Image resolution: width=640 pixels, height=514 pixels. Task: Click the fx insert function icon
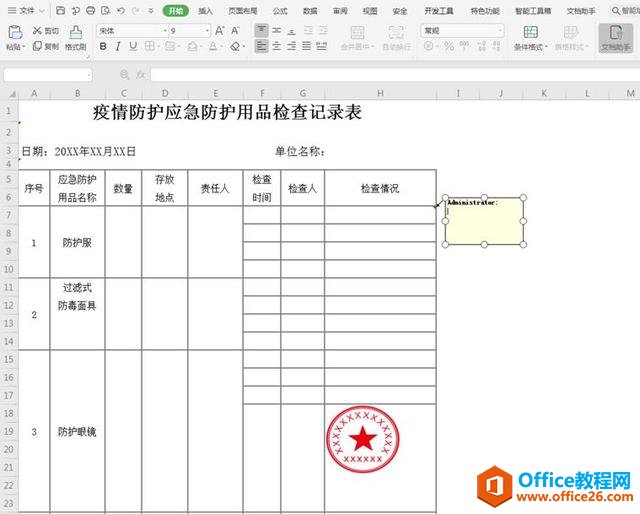point(141,75)
